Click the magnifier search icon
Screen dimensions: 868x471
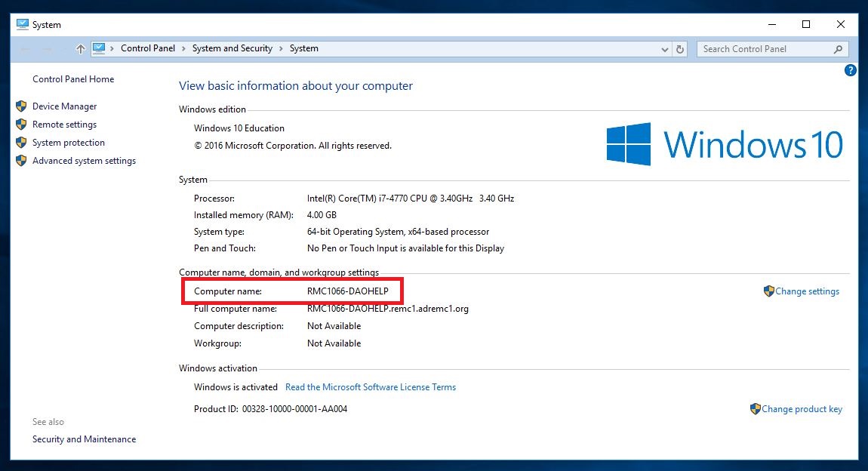click(x=838, y=49)
